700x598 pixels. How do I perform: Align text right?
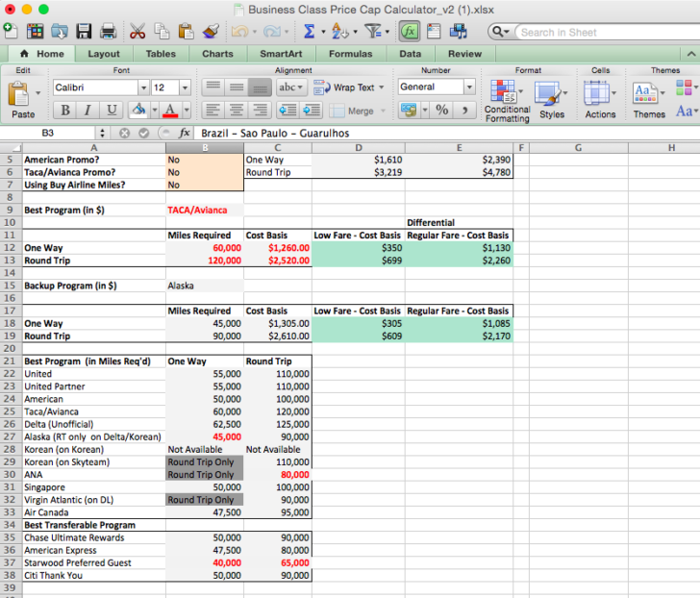click(x=260, y=111)
